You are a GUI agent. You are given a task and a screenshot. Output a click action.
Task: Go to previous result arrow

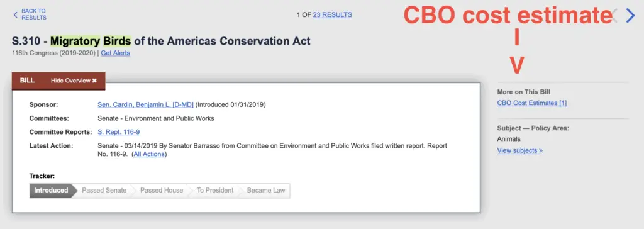615,16
